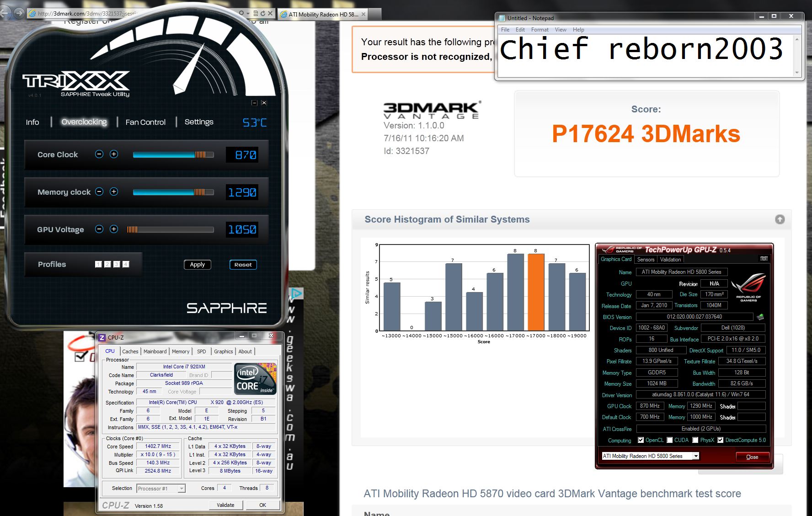Open the About tab in CPU-Z

245,351
